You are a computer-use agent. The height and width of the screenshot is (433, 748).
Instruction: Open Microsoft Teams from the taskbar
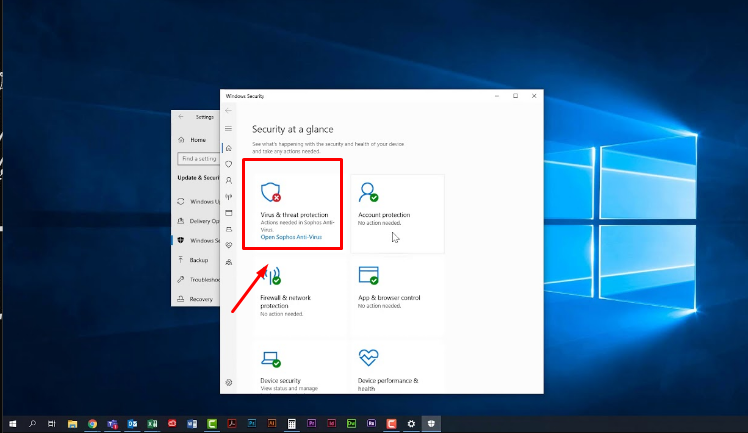[112, 423]
